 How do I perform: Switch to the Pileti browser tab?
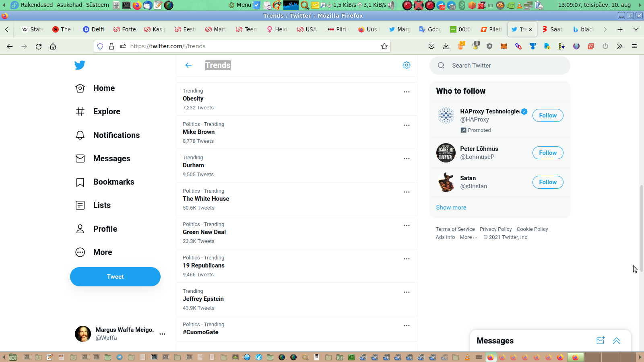491,29
